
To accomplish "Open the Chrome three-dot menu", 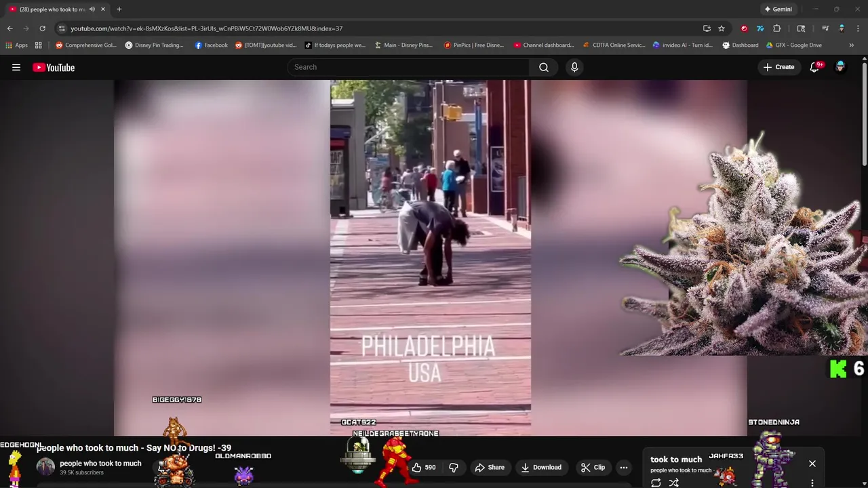I will point(858,28).
